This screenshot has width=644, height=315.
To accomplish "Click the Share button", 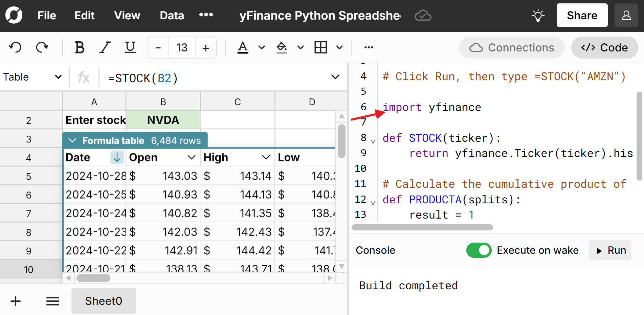I will pos(582,15).
